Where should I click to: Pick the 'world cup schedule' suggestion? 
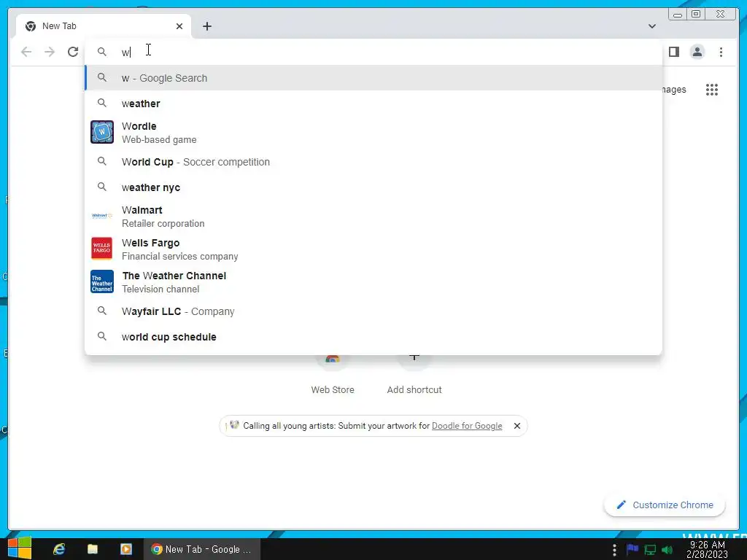coord(373,337)
